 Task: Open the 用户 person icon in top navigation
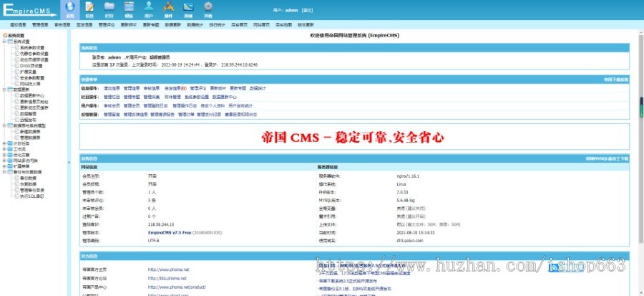click(149, 7)
